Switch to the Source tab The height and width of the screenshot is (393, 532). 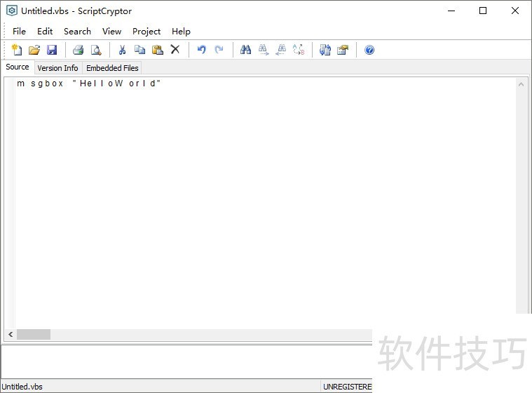click(18, 67)
